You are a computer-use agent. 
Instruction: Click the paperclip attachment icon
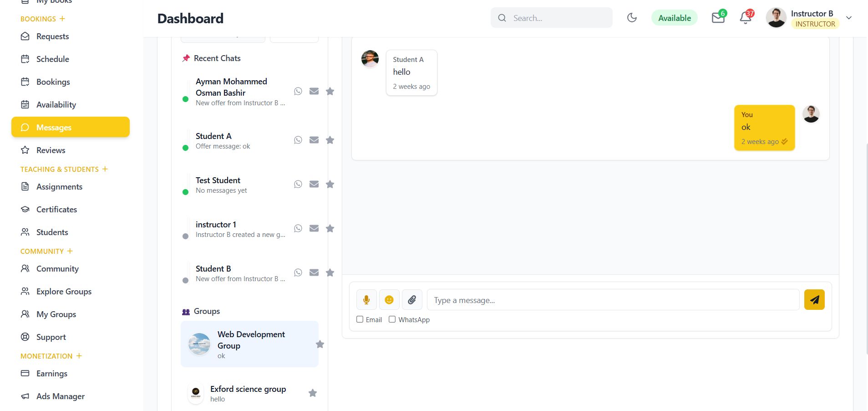pyautogui.click(x=412, y=300)
